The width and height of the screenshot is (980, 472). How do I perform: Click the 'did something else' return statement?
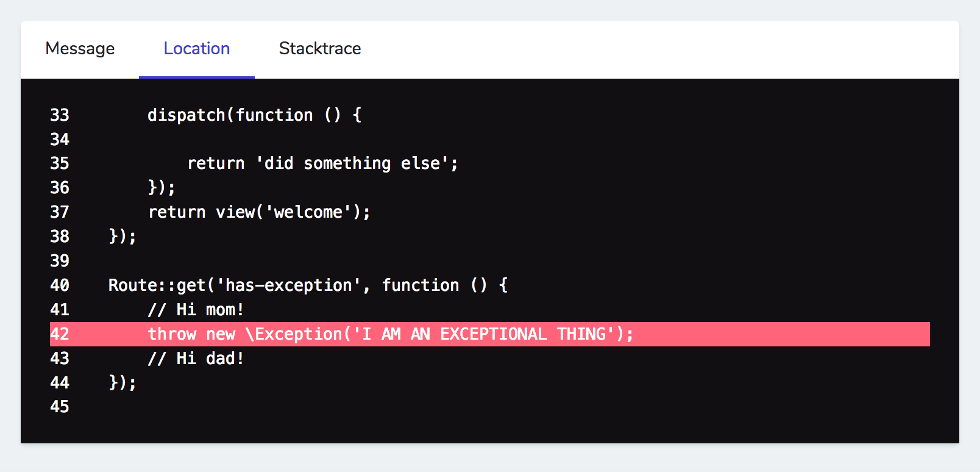point(322,163)
